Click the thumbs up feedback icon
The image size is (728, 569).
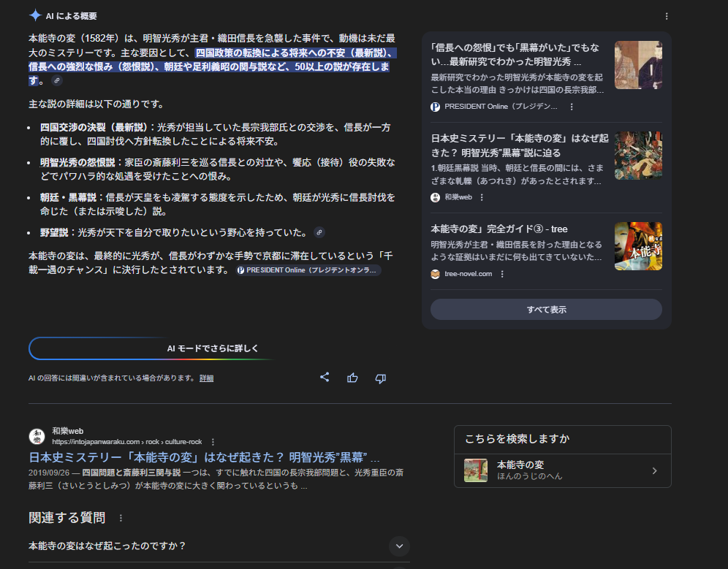(x=352, y=378)
